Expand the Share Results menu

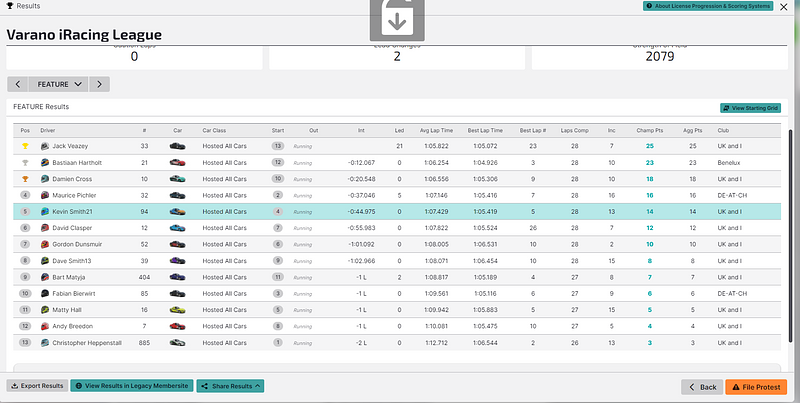[230, 386]
